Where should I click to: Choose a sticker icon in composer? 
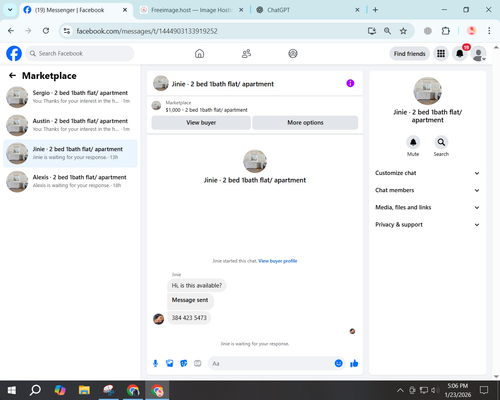pyautogui.click(x=183, y=363)
